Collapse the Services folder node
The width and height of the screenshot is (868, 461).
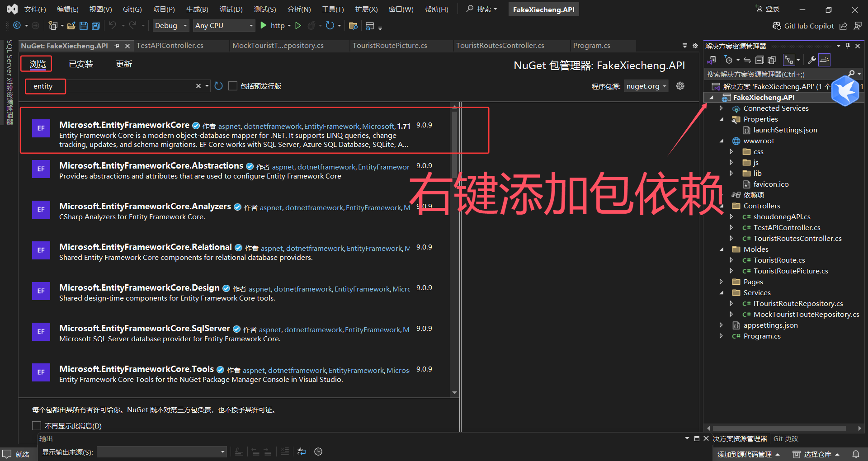[x=722, y=293]
